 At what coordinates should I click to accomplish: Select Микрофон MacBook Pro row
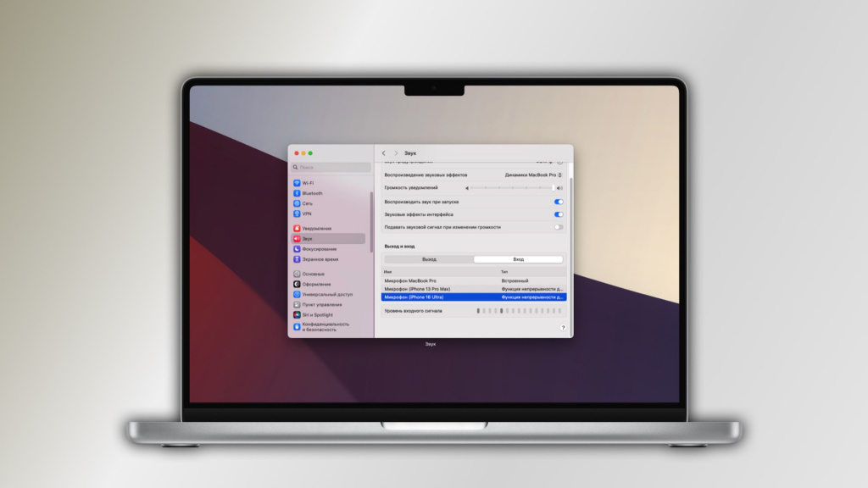pyautogui.click(x=474, y=281)
